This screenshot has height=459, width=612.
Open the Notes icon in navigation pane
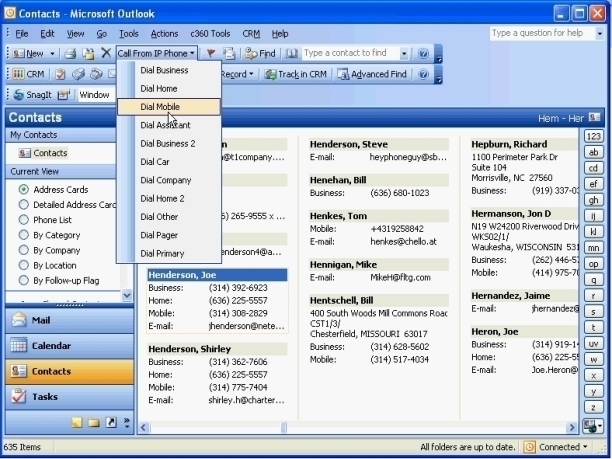(77, 422)
